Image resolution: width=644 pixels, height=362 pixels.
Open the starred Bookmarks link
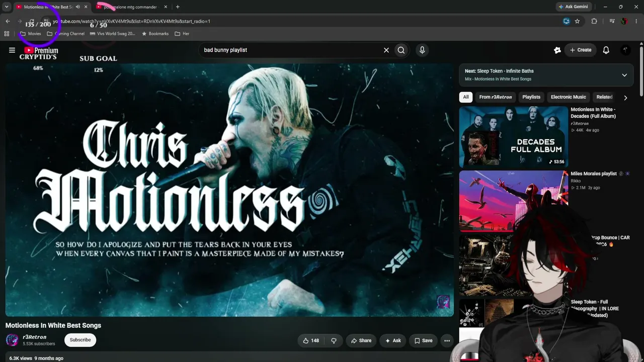point(155,34)
